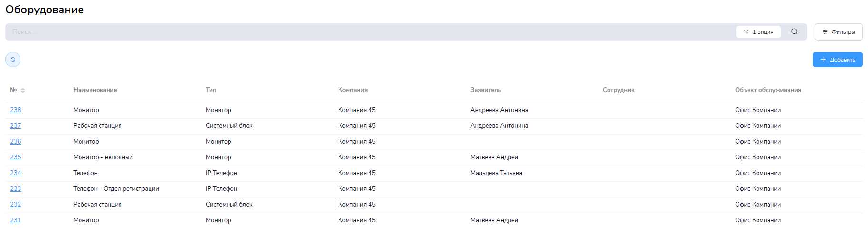Click the Добавить button

[837, 60]
